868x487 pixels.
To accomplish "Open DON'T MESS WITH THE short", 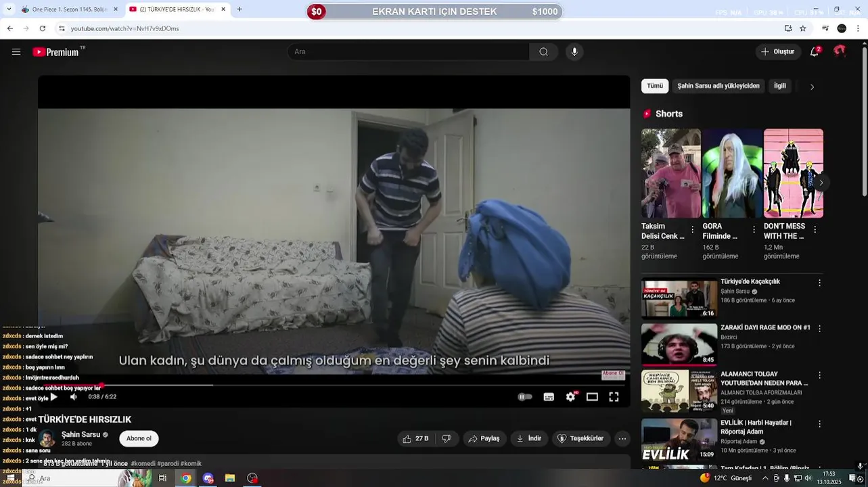I will (x=794, y=173).
